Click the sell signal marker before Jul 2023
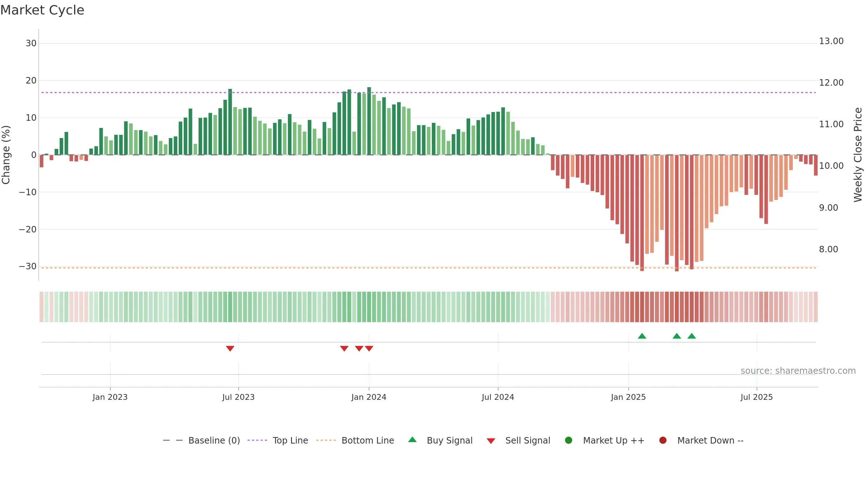Image resolution: width=868 pixels, height=488 pixels. [230, 348]
